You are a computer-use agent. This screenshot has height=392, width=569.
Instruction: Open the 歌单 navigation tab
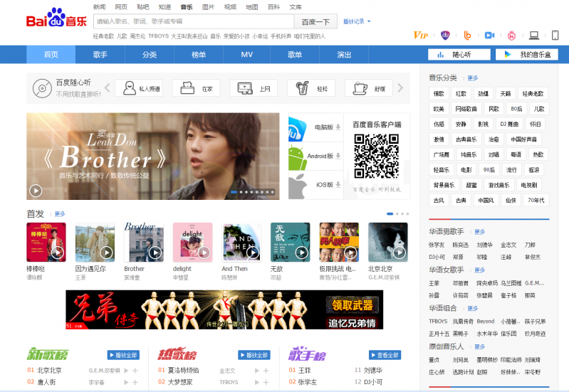(x=295, y=54)
